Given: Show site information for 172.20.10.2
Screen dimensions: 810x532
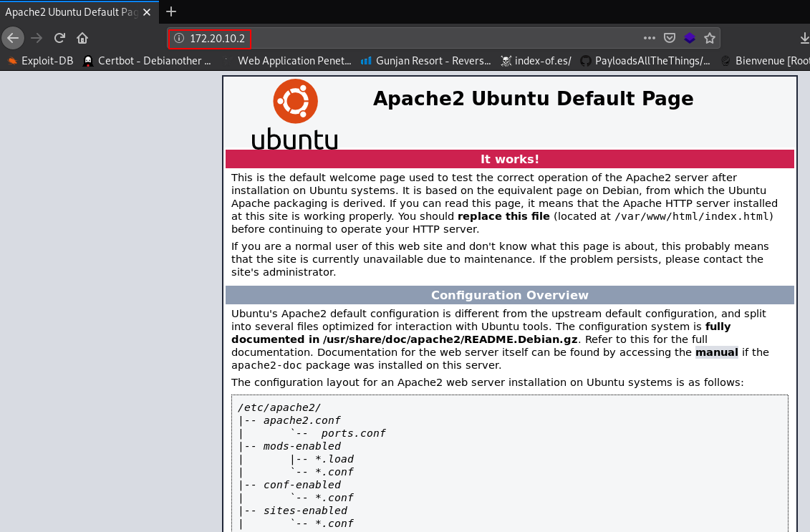Looking at the screenshot, I should click(x=179, y=38).
